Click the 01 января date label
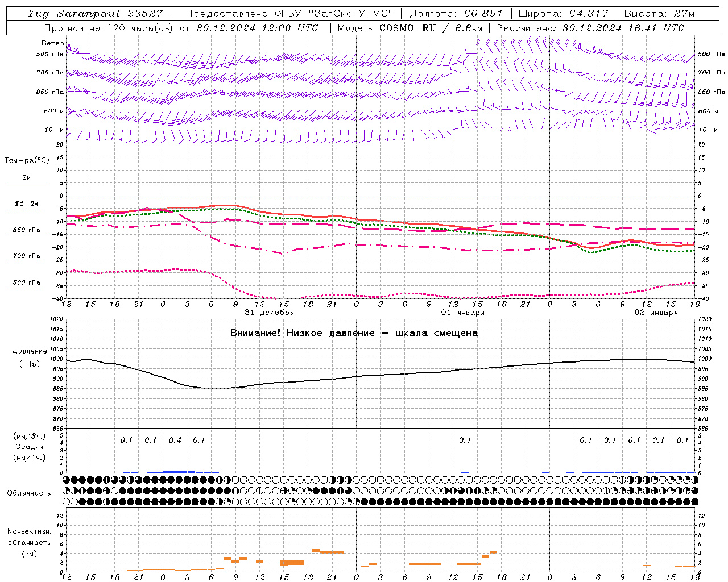Viewport: 728px width, 582px height. (x=463, y=313)
